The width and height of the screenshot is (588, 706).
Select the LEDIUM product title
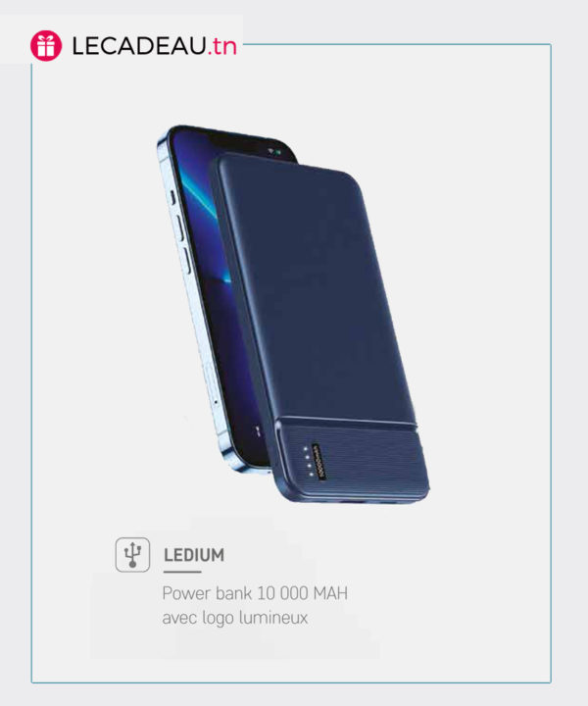coord(194,555)
